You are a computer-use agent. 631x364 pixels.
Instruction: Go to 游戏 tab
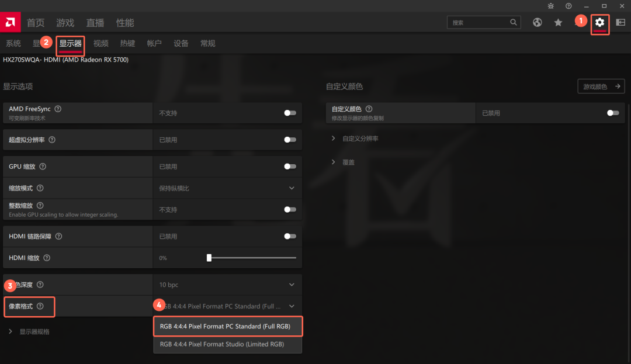(x=65, y=23)
